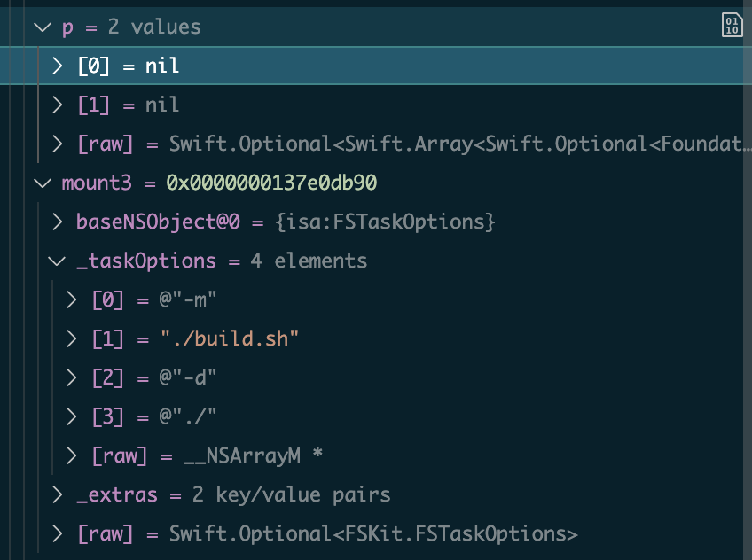Screen dimensions: 752x560
Task: Collapse the _taskOptions array
Action: [x=58, y=261]
